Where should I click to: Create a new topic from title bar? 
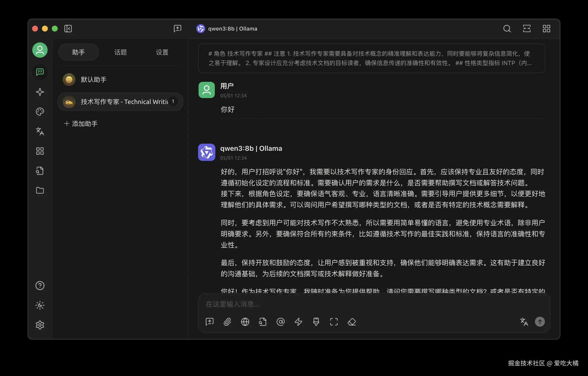177,29
